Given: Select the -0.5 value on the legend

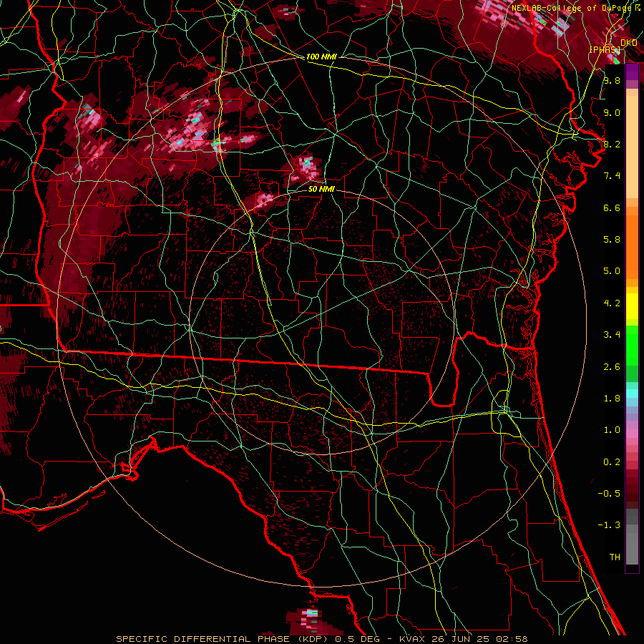Looking at the screenshot, I should [609, 494].
